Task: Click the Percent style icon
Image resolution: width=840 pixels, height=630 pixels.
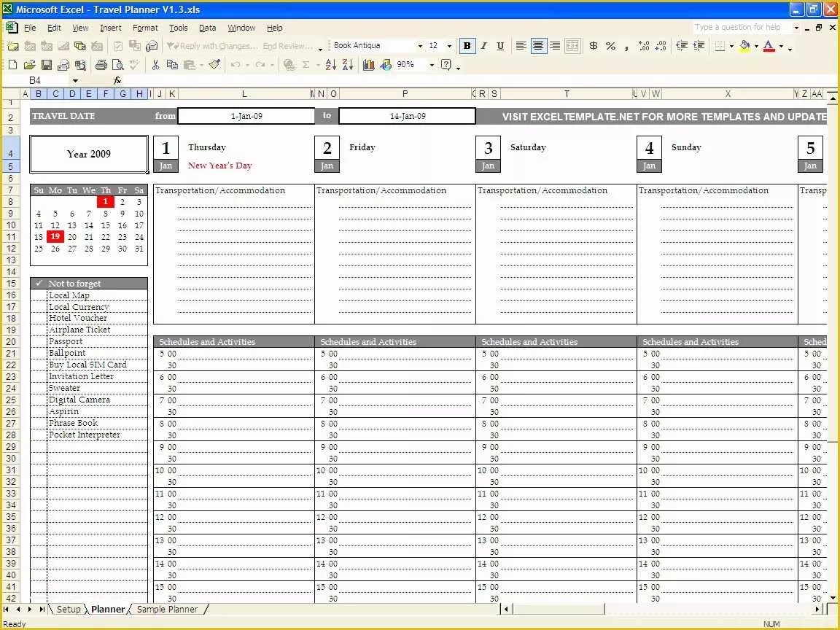Action: (610, 47)
